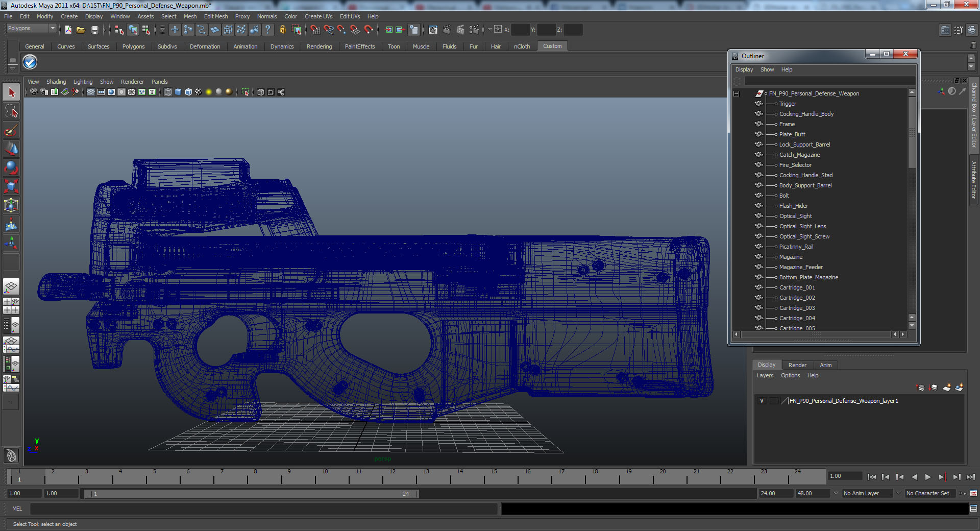Toggle wireframe display in viewport toolbar
Viewport: 980px width, 531px height.
168,92
